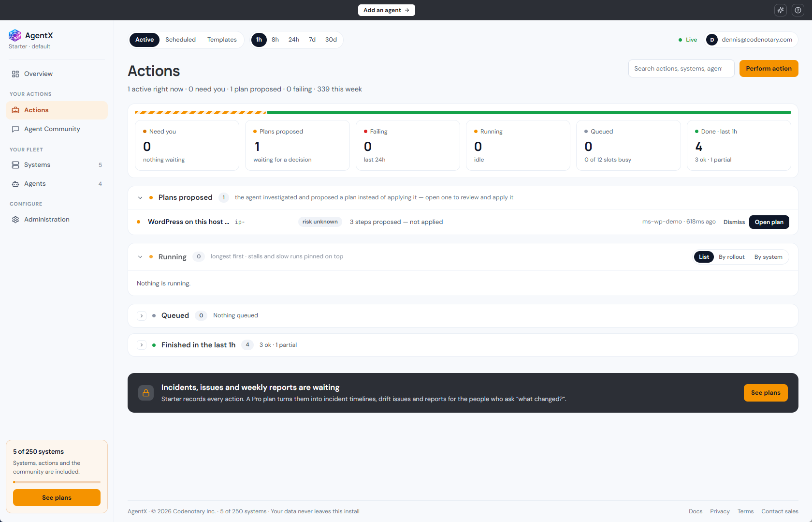The height and width of the screenshot is (522, 812).
Task: Click Add an agent button
Action: click(x=387, y=10)
